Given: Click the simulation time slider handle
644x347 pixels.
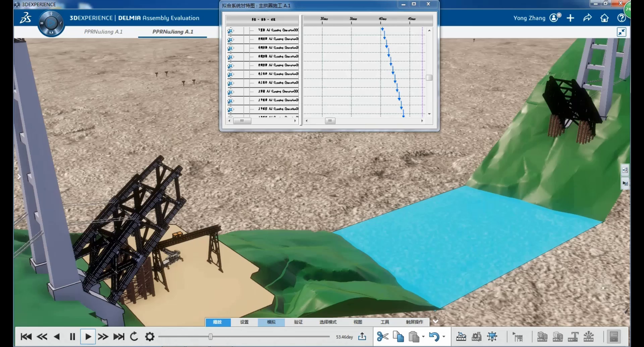Looking at the screenshot, I should tap(211, 336).
